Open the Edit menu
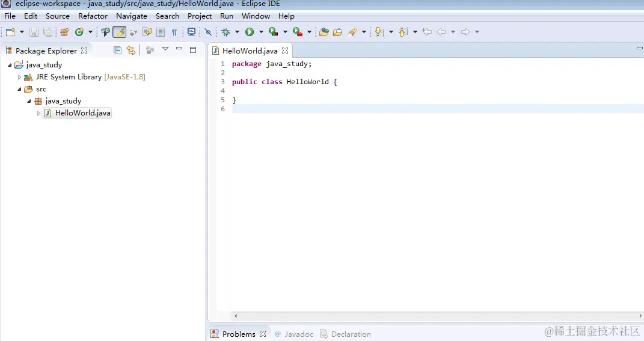Viewport: 644px width, 341px height. pyautogui.click(x=31, y=16)
